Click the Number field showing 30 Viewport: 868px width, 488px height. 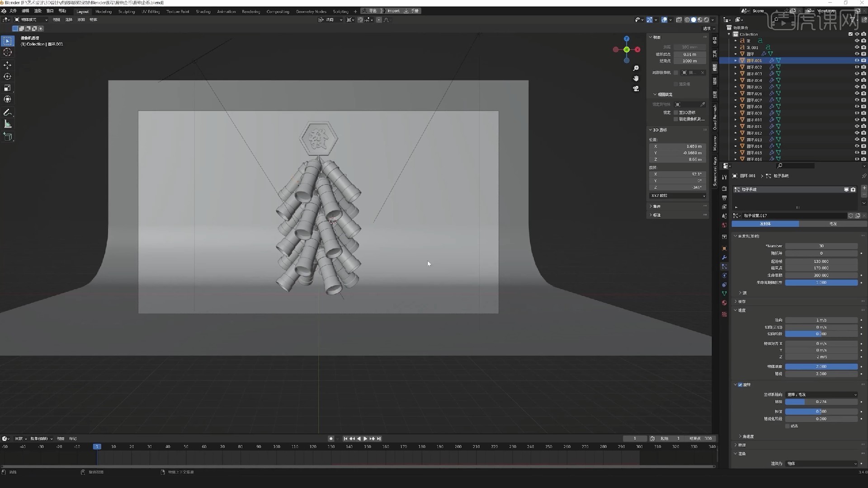tap(821, 246)
